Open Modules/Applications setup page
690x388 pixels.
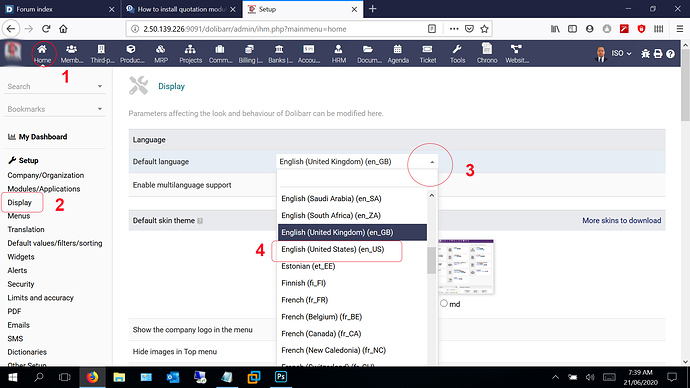[x=44, y=189]
